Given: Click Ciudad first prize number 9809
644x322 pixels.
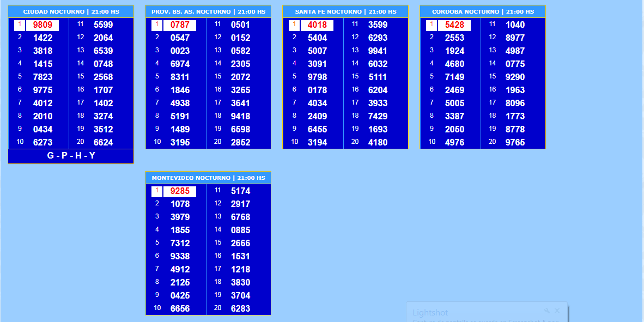Looking at the screenshot, I should pos(42,25).
